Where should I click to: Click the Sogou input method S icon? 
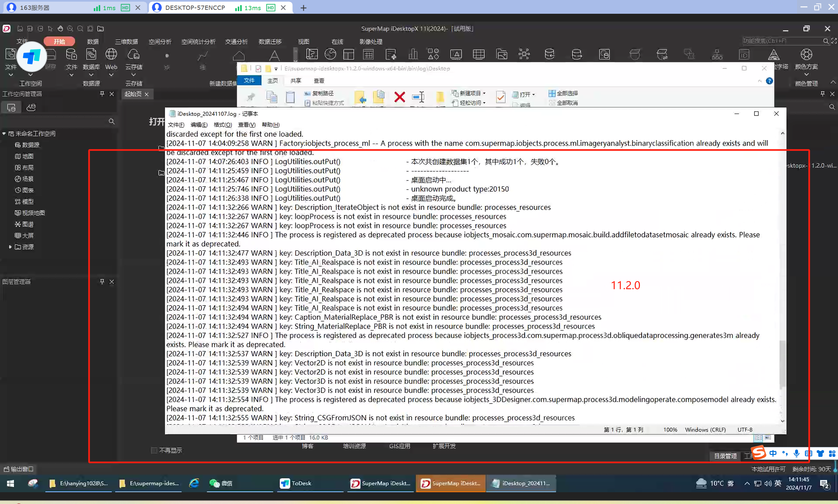tap(758, 452)
